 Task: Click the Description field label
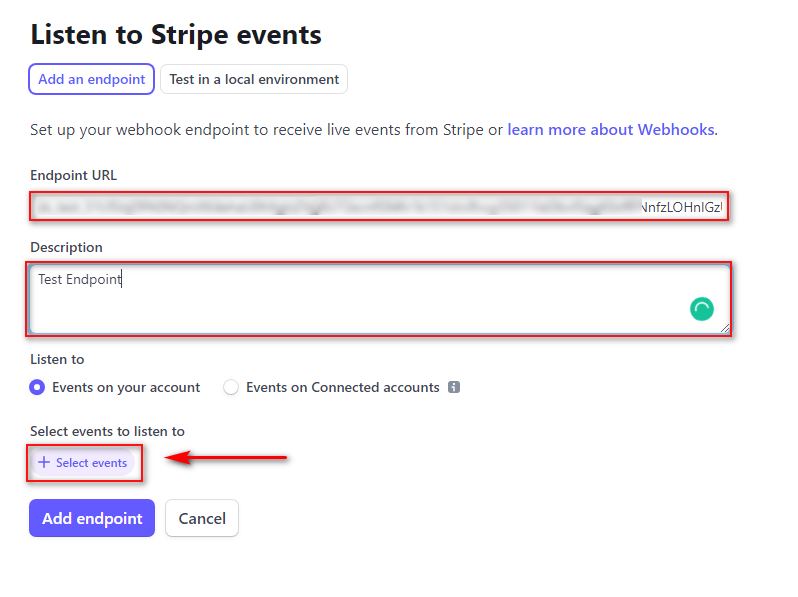click(x=66, y=247)
